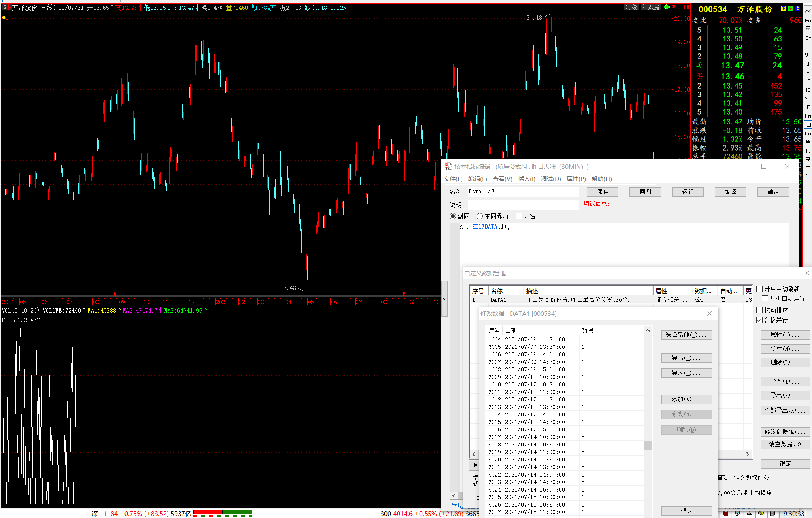The height and width of the screenshot is (518, 812).
Task: Uncheck the 多核并行 checkbox
Action: pos(759,320)
